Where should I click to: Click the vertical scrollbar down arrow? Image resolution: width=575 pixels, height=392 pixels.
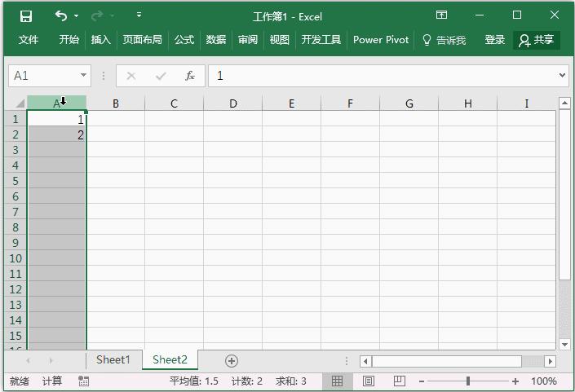tap(564, 345)
